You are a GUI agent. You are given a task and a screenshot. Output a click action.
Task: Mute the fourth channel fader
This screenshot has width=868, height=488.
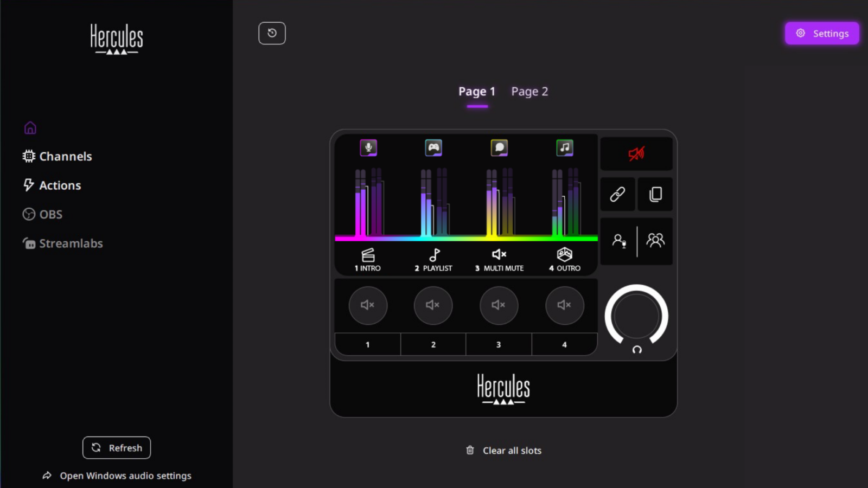[x=564, y=305]
